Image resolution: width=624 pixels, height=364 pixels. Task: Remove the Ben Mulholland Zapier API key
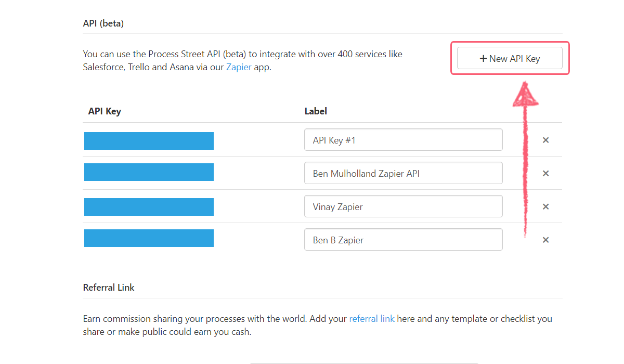545,173
